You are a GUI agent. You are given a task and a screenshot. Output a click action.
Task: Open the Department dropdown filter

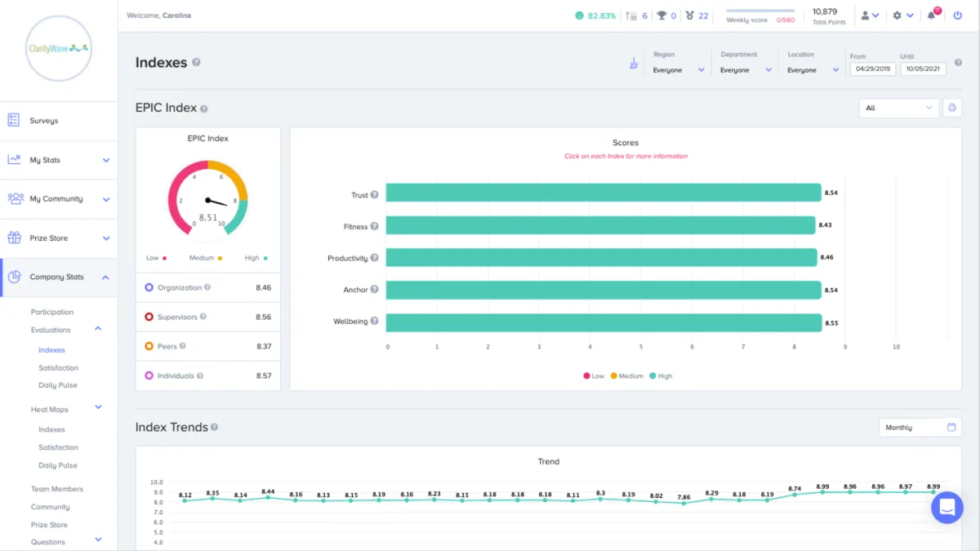point(745,70)
